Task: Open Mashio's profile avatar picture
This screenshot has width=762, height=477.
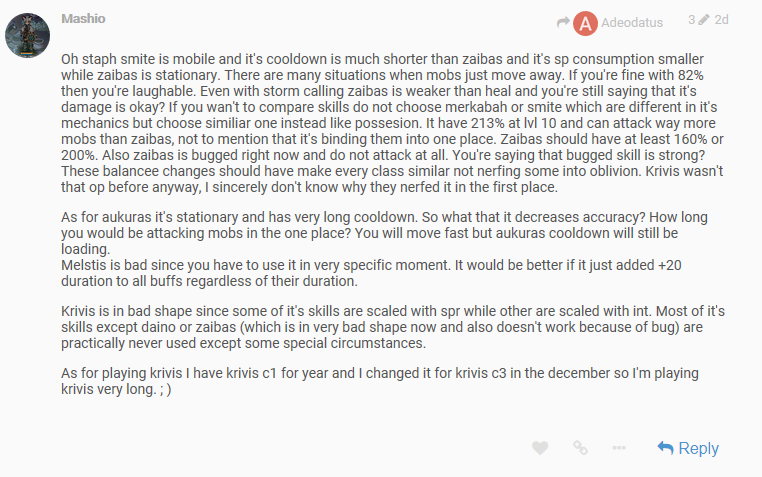Action: tap(28, 37)
